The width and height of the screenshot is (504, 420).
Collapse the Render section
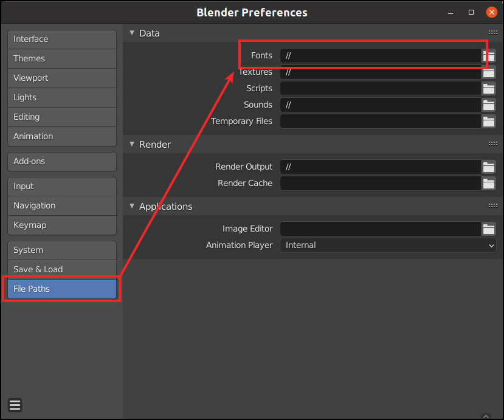coord(132,144)
